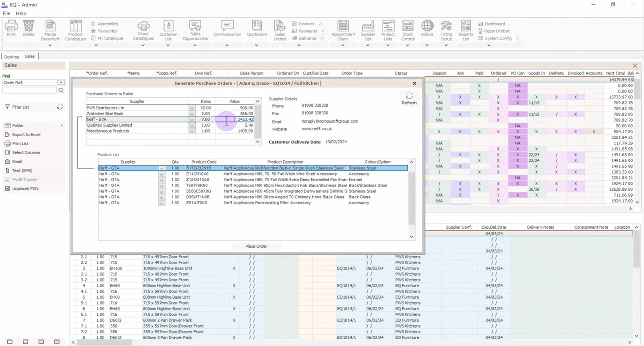Open Product Catalogues
644x346 pixels.
click(x=75, y=31)
